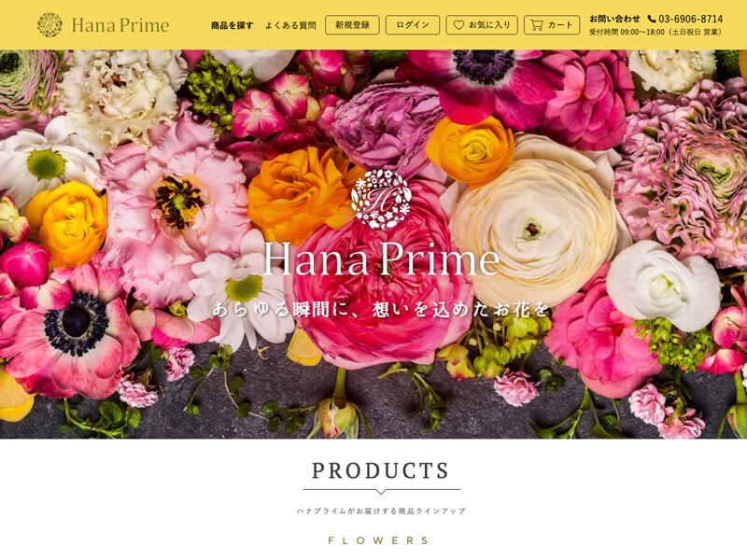Open the カート button
The width and height of the screenshot is (747, 560).
point(552,25)
